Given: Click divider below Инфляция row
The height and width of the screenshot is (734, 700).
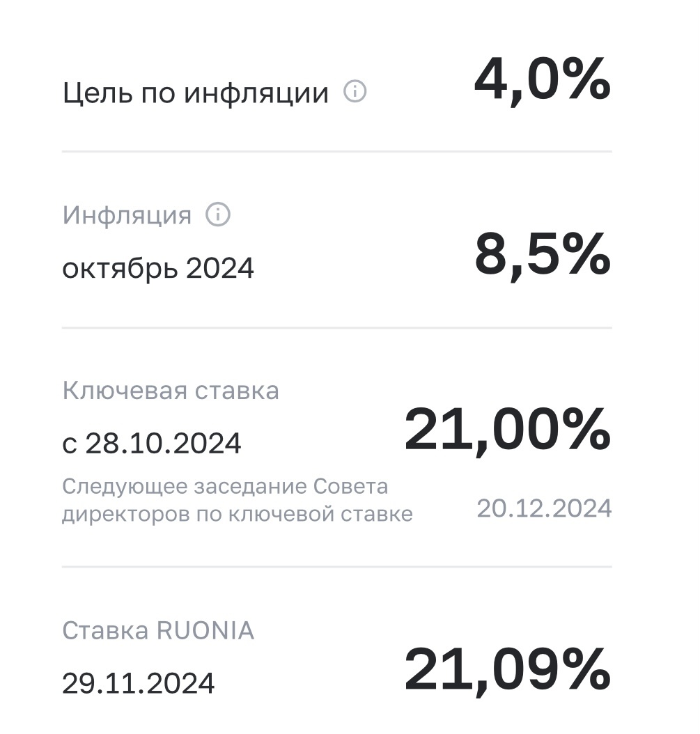Looking at the screenshot, I should [x=336, y=328].
